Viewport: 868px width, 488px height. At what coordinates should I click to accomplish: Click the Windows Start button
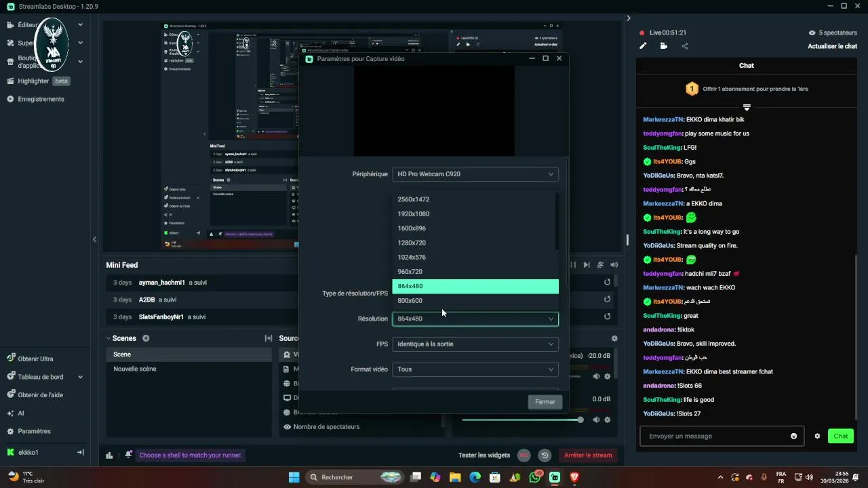click(294, 477)
